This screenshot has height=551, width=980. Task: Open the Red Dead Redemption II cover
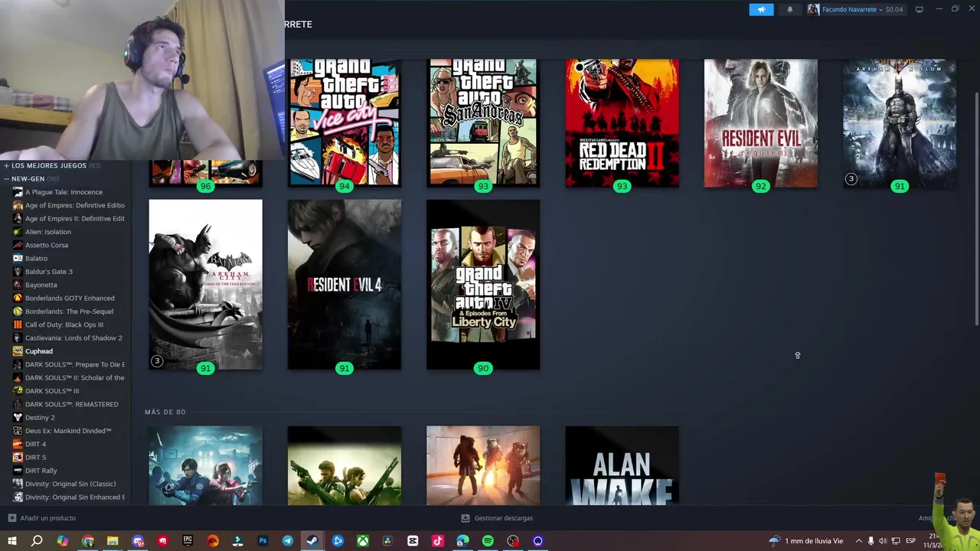(622, 122)
